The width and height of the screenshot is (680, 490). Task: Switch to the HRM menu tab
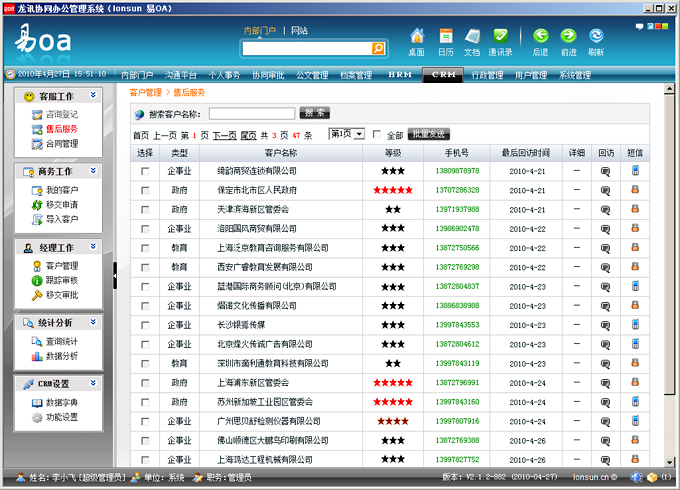click(400, 75)
